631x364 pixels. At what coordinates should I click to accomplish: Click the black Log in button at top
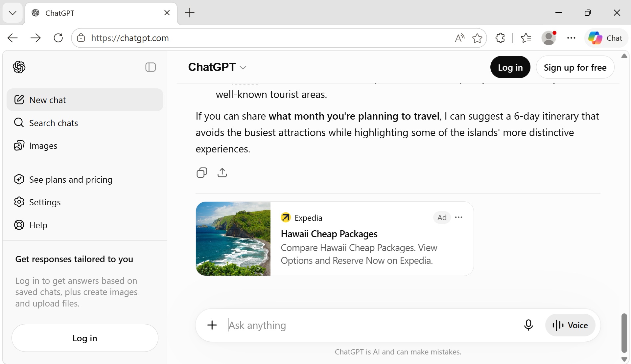(x=510, y=67)
